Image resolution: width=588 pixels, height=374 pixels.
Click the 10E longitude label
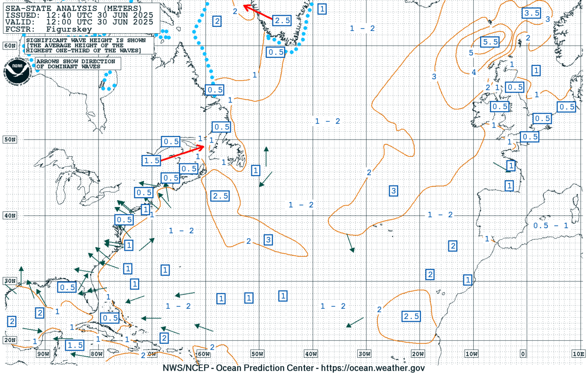click(x=579, y=354)
